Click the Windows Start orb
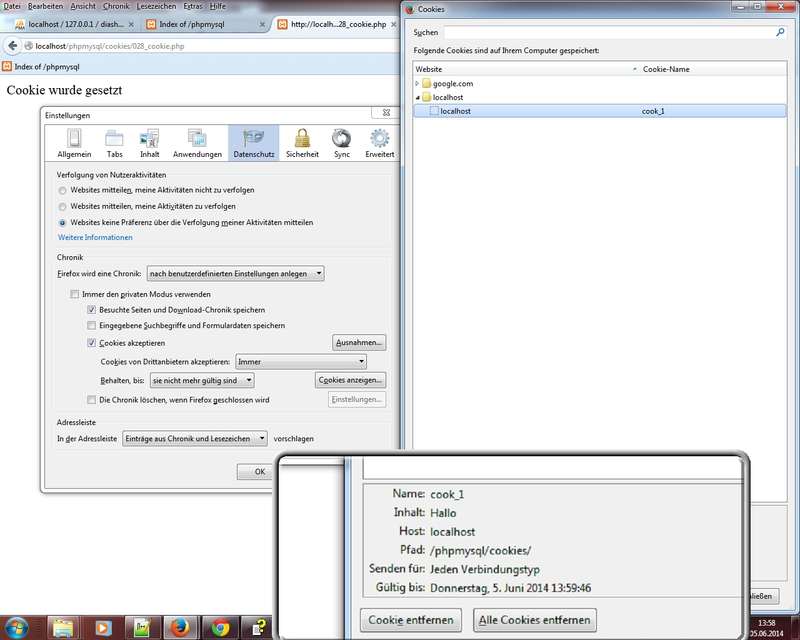Viewport: 800px width, 640px height. pos(16,627)
